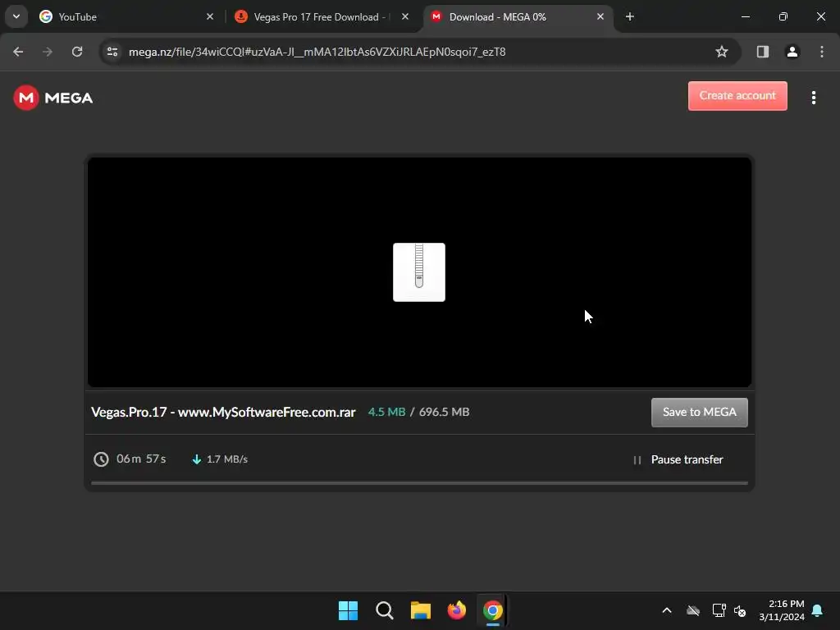
Task: Click the mega.nz address bar URL
Action: [x=317, y=52]
